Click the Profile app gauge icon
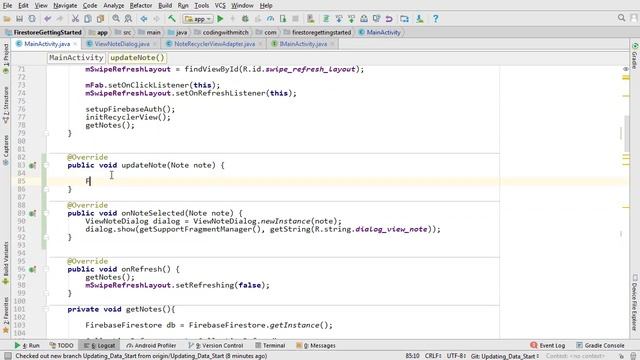This screenshot has height=360, width=640. pos(270,19)
